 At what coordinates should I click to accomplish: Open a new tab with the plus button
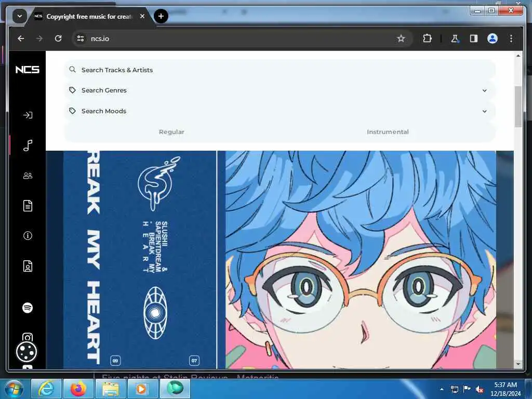[x=161, y=16]
